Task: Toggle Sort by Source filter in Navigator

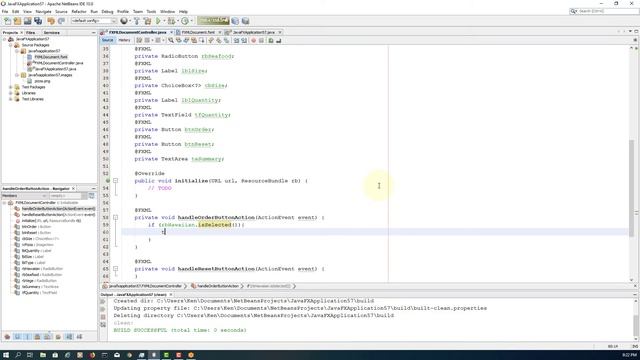Action: tap(79, 337)
